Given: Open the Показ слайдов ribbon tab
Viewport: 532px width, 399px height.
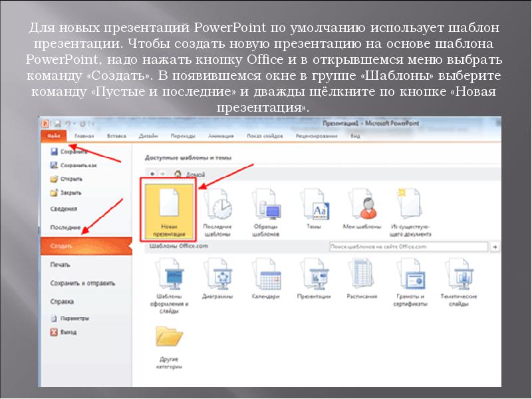Looking at the screenshot, I should point(265,136).
